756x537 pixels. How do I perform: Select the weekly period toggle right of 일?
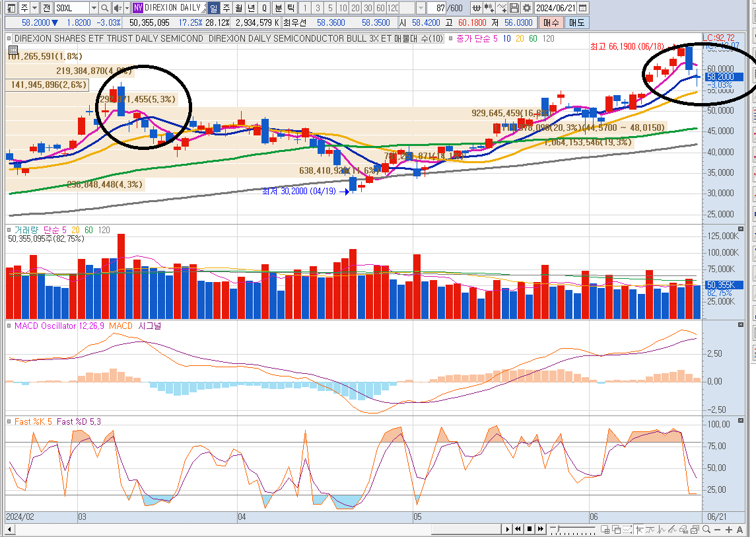[226, 8]
